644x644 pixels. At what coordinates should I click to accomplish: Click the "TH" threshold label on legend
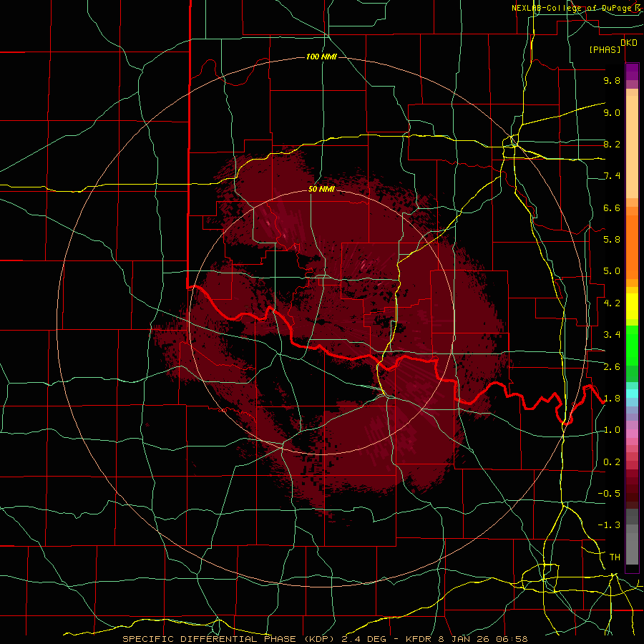click(x=615, y=557)
